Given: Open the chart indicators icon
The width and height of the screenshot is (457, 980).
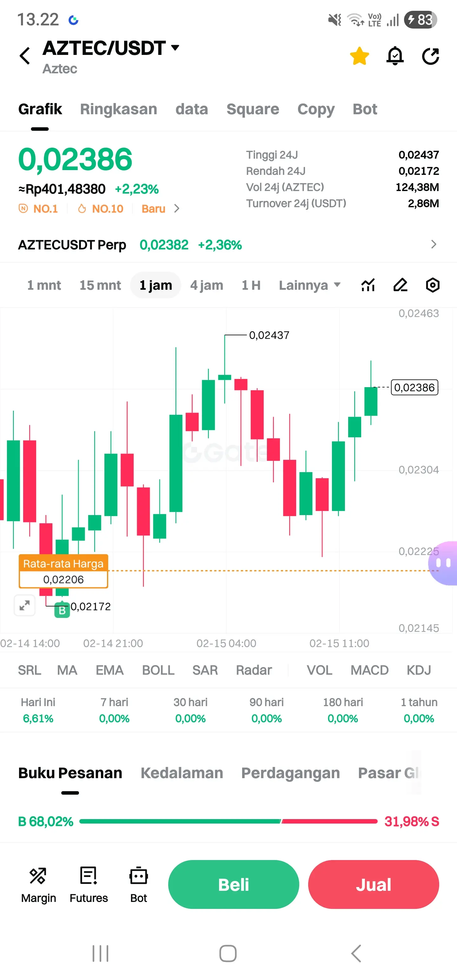Looking at the screenshot, I should (x=368, y=285).
